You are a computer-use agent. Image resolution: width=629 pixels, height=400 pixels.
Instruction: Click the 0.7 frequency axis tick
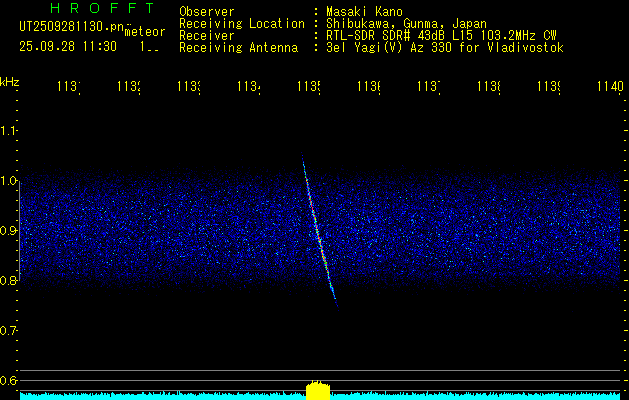click(x=9, y=330)
